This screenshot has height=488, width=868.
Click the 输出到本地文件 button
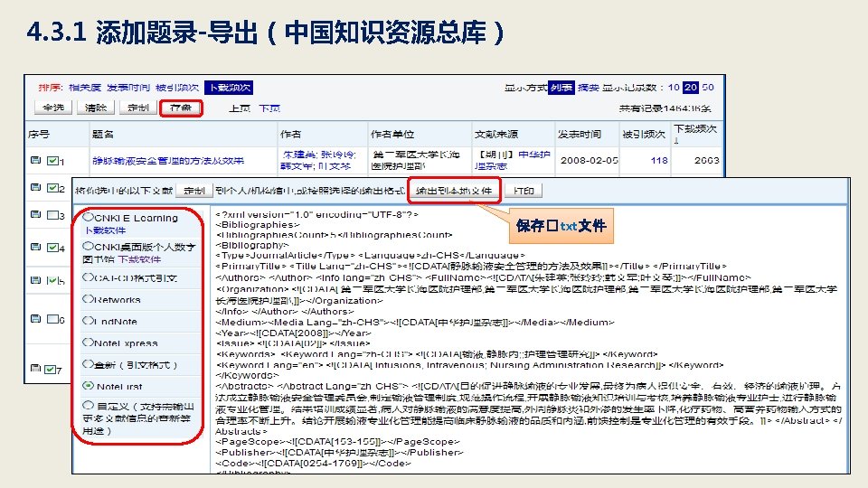tap(454, 191)
